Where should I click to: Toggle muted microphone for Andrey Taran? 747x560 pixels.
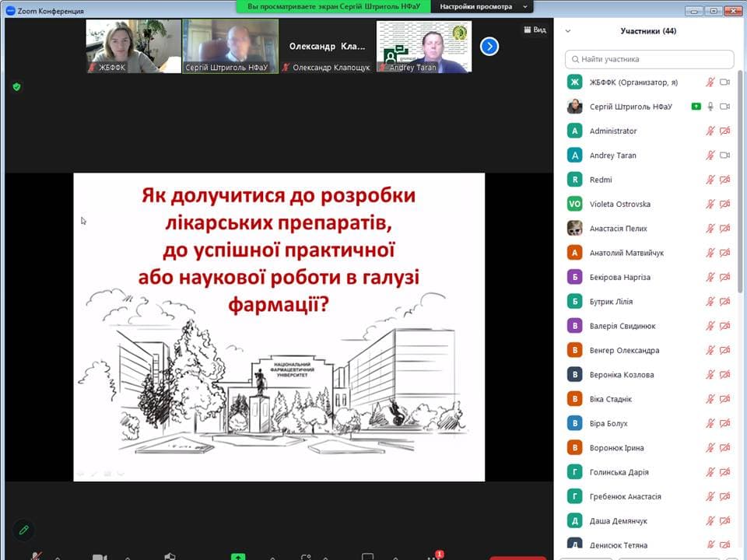710,156
